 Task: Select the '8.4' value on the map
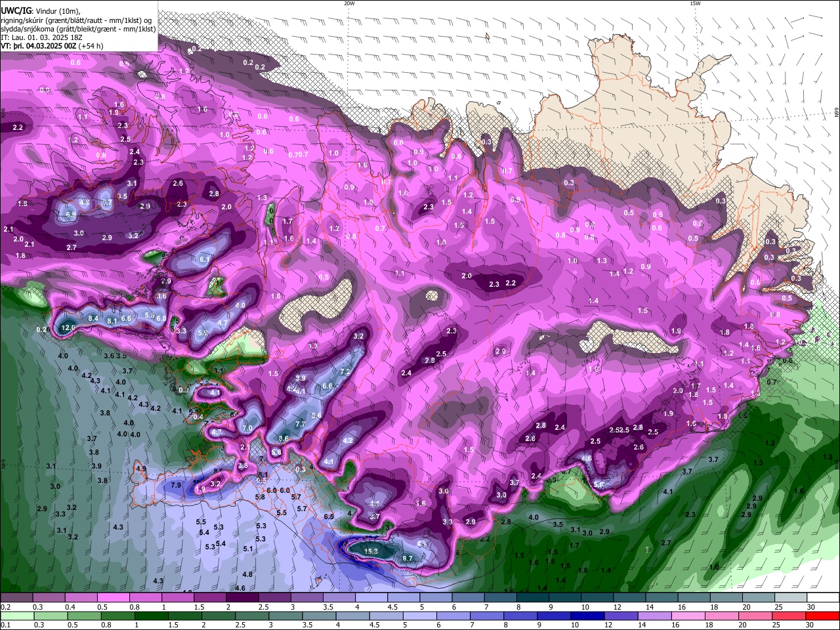[93, 318]
